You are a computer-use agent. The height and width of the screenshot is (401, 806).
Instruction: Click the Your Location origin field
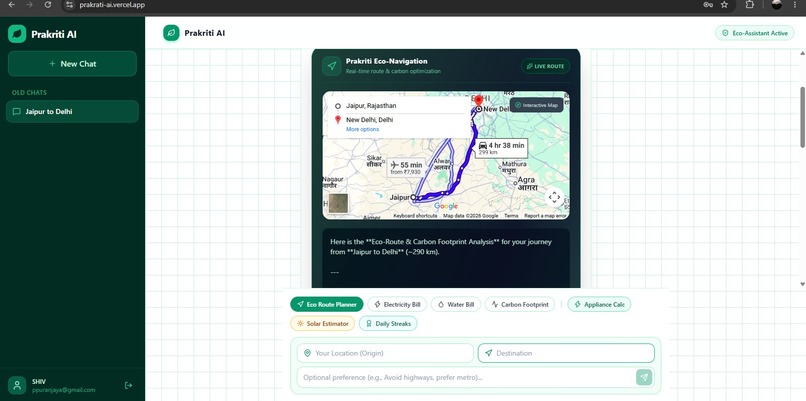385,353
